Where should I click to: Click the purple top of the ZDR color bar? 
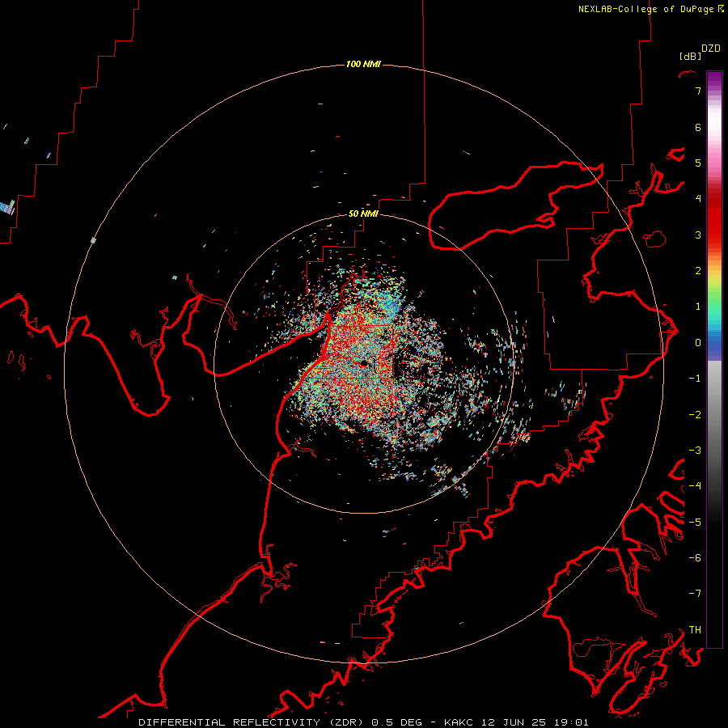[714, 79]
